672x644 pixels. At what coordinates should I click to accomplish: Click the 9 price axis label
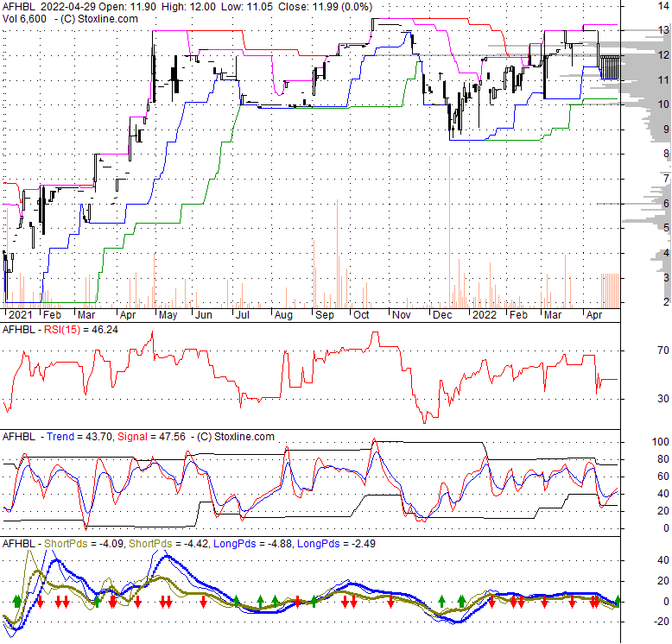click(x=666, y=129)
